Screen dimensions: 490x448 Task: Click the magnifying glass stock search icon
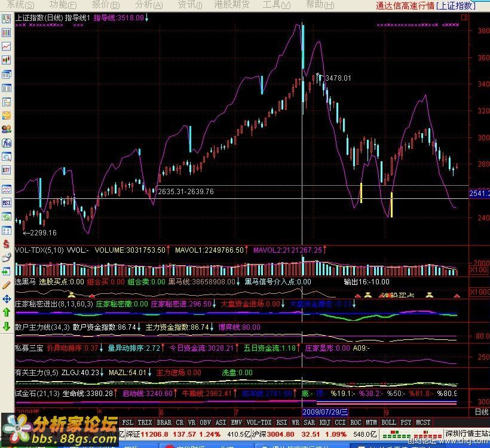click(x=6, y=157)
